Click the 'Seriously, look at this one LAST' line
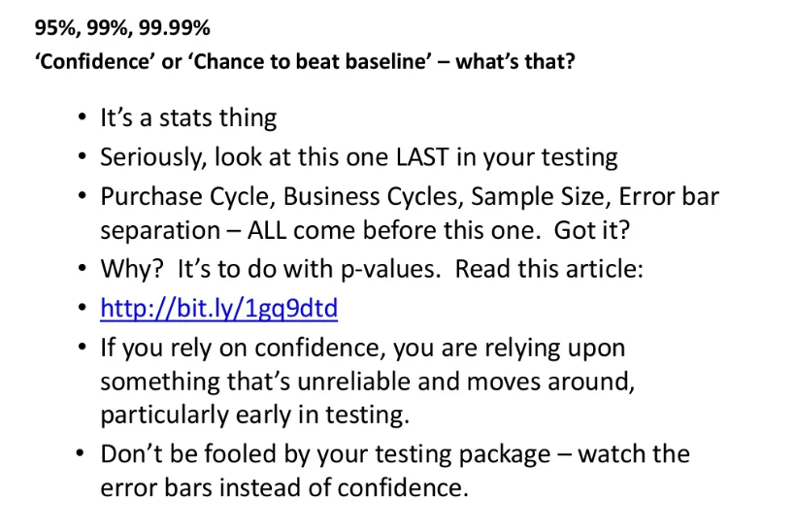Viewport: 796px width, 532px height. pos(359,157)
